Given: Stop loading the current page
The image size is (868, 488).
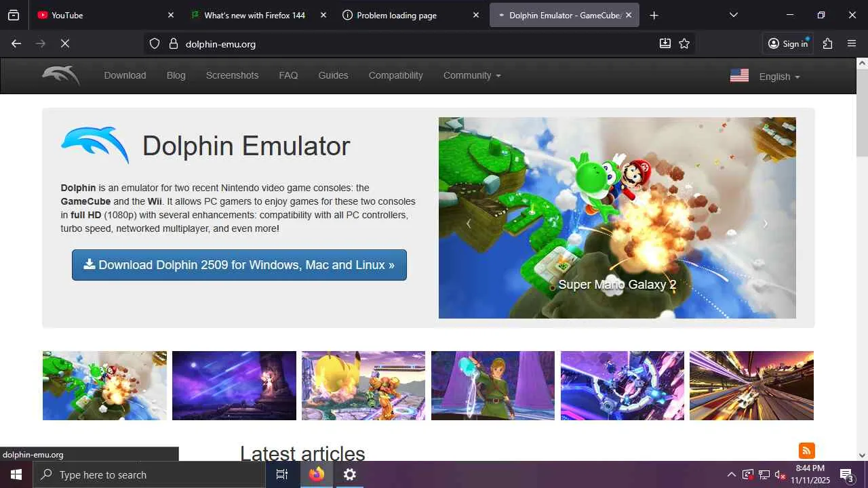Looking at the screenshot, I should click(65, 43).
